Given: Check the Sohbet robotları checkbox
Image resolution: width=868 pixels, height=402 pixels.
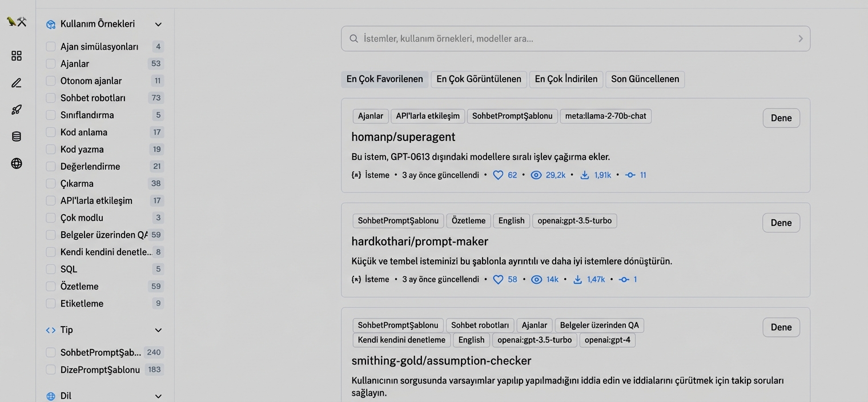Looking at the screenshot, I should coord(51,98).
